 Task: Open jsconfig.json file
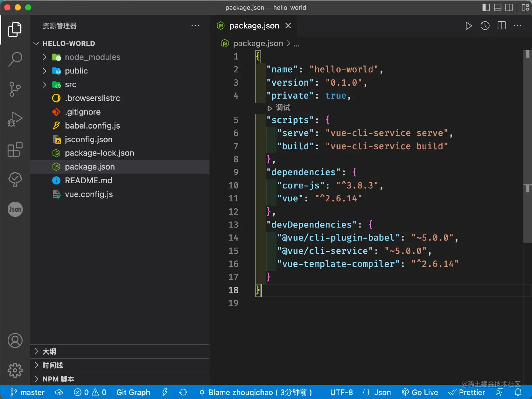point(120,139)
